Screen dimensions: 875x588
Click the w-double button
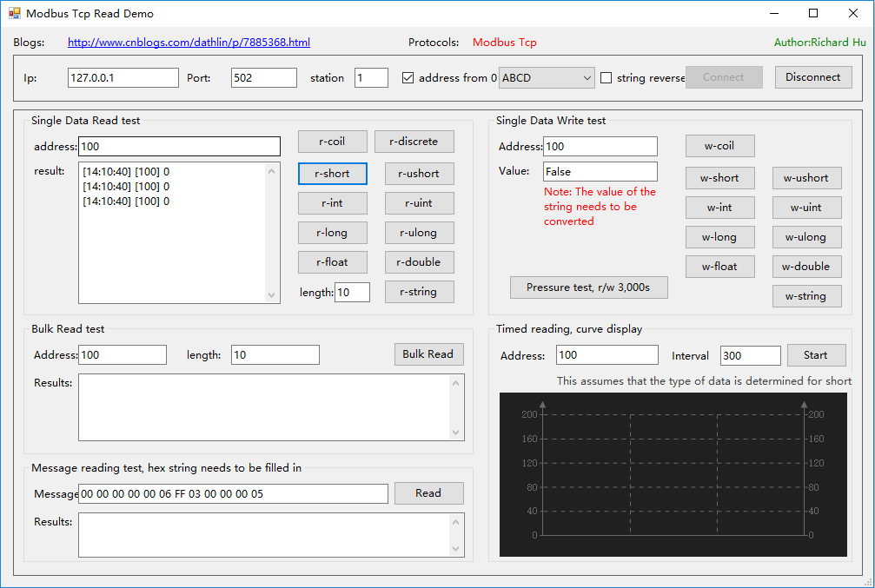807,267
